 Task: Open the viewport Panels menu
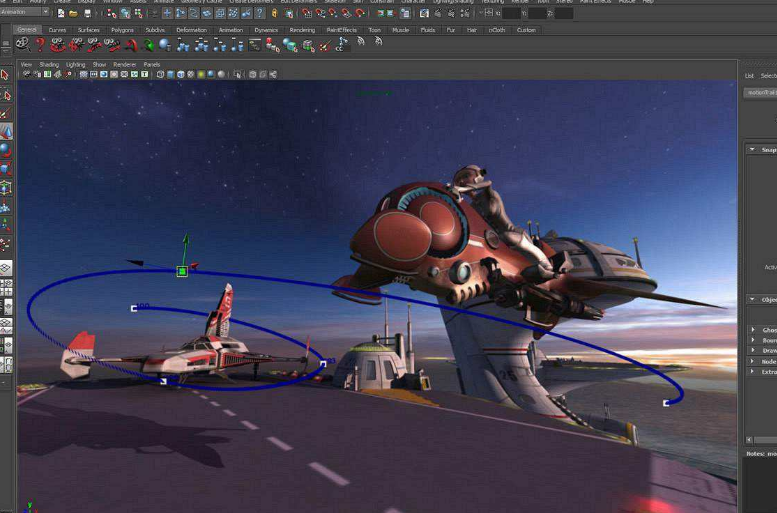pyautogui.click(x=152, y=64)
